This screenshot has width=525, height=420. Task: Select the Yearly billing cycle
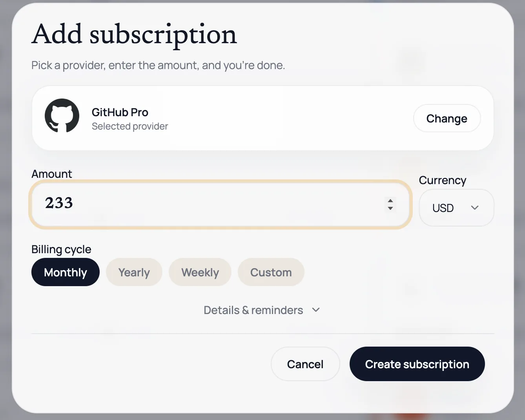tap(134, 272)
